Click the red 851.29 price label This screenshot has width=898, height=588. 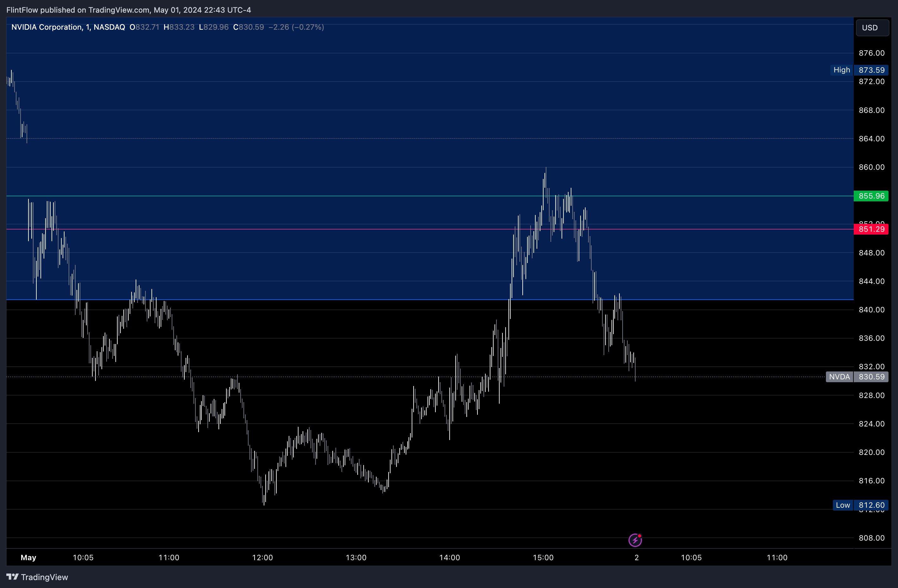871,229
